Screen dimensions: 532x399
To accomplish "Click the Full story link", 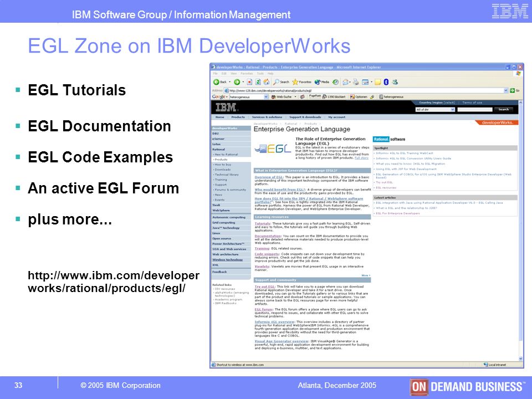I will point(362,158).
